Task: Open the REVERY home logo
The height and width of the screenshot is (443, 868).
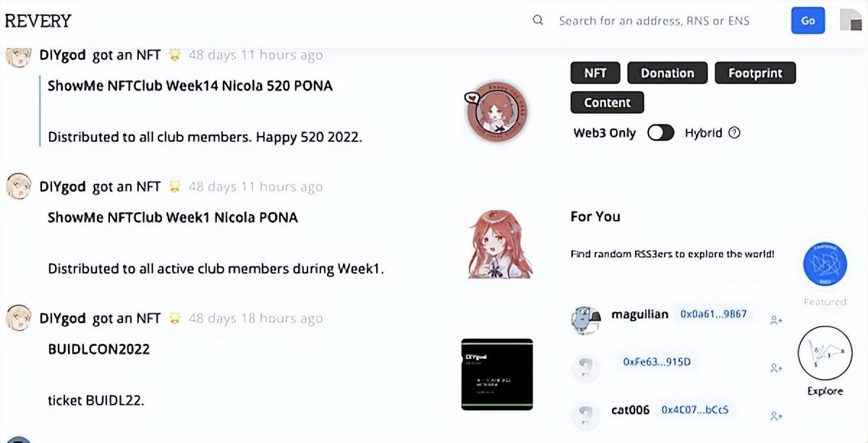Action: point(38,21)
